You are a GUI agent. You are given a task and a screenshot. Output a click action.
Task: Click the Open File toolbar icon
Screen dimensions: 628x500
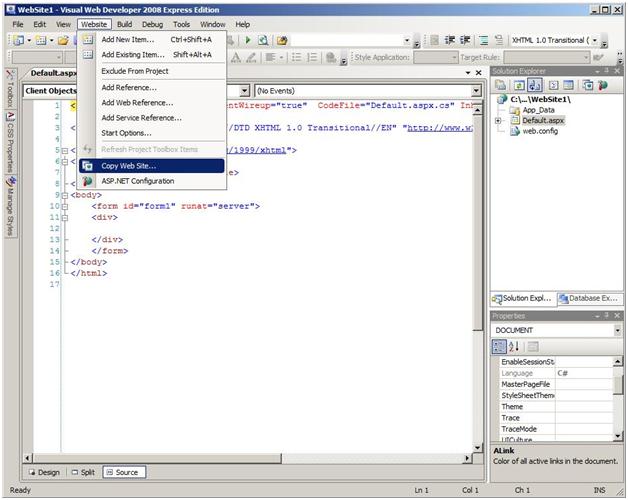63,40
